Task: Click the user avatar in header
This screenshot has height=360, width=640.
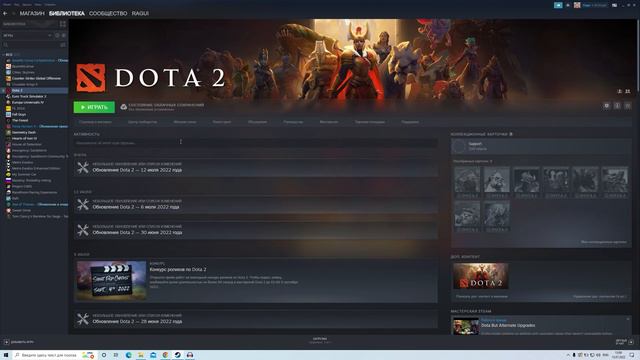Action: click(577, 5)
